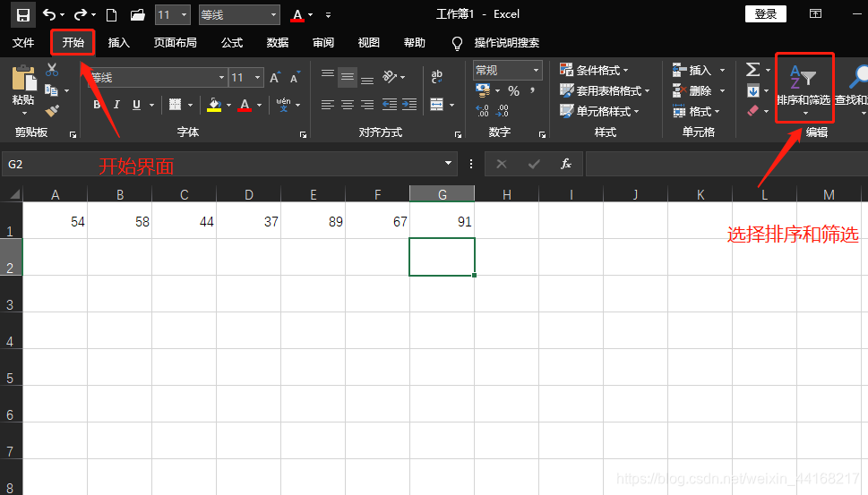Toggle center horizontal alignment
This screenshot has width=868, height=495.
(x=348, y=104)
